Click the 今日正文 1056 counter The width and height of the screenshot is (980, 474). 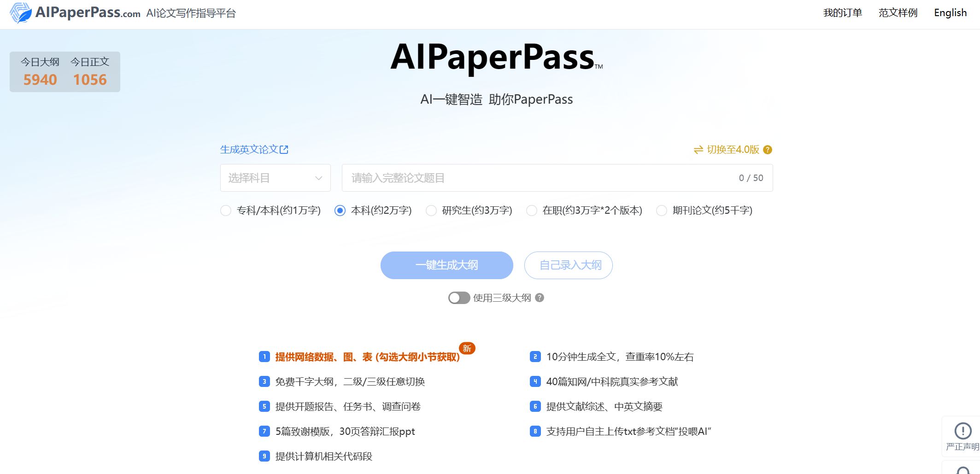(x=90, y=72)
